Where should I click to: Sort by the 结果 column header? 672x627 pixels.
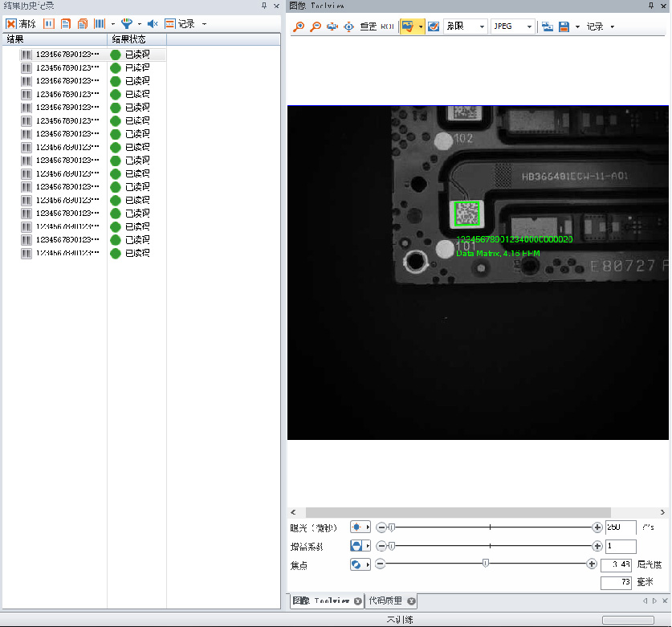(55, 39)
